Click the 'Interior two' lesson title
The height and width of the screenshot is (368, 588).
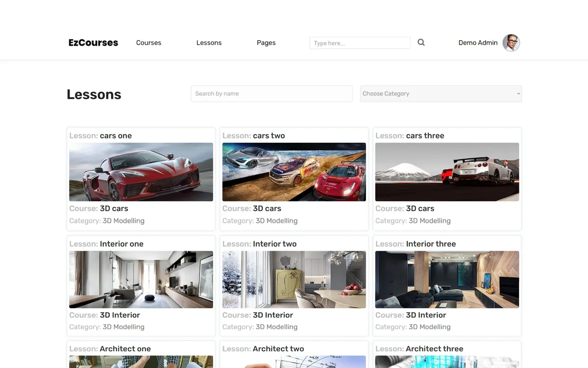pos(274,244)
